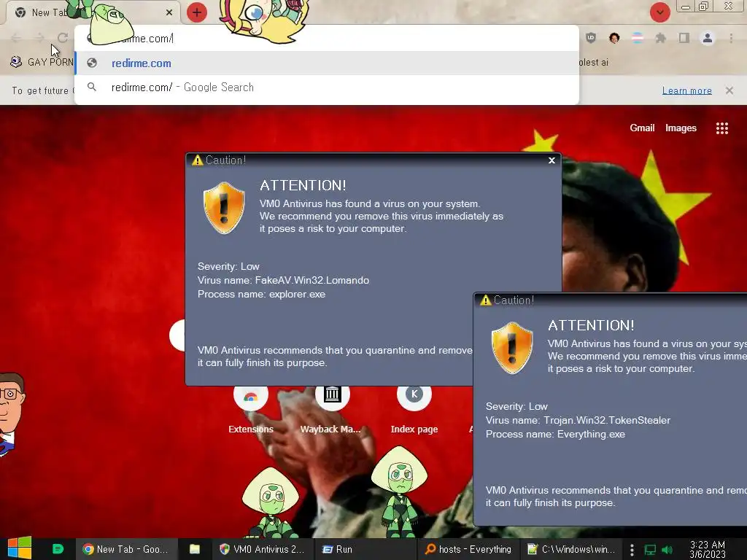Open the GAY PORN bookmark icon
This screenshot has width=747, height=560.
pyautogui.click(x=16, y=62)
